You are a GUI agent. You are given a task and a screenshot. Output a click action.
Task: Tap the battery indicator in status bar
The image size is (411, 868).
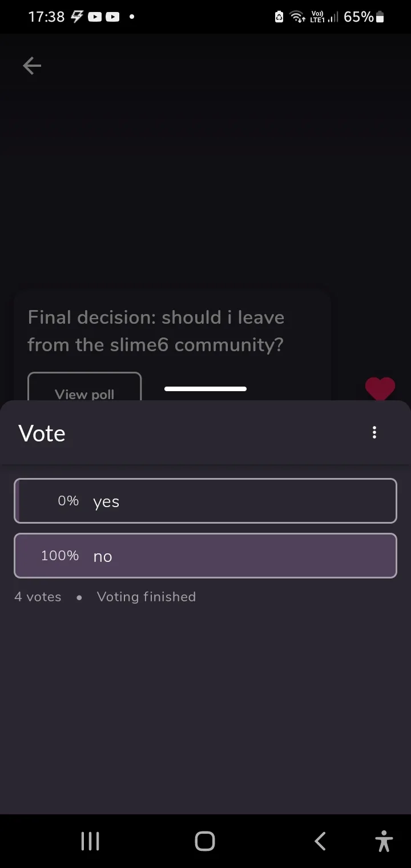point(380,17)
